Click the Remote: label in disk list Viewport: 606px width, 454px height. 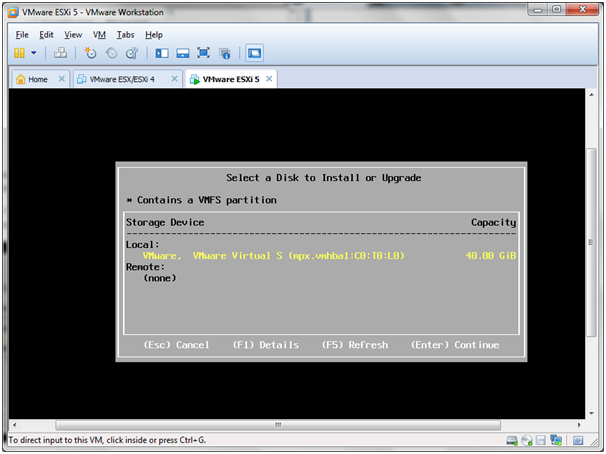145,267
